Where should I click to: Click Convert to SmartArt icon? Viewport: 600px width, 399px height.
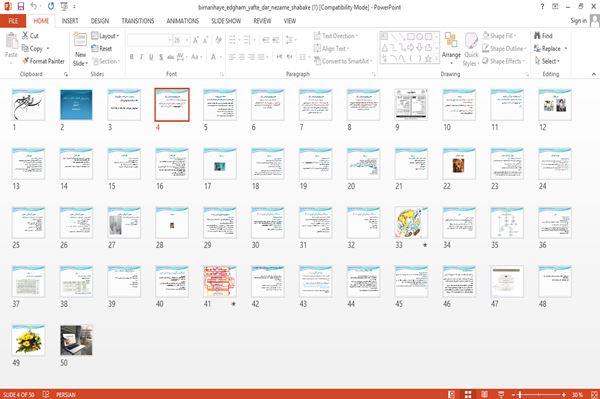click(x=317, y=61)
